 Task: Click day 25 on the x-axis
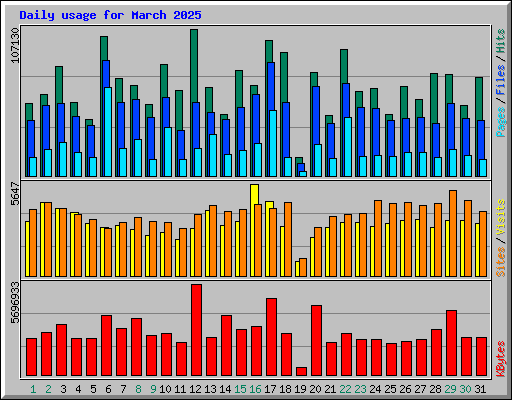(x=390, y=389)
